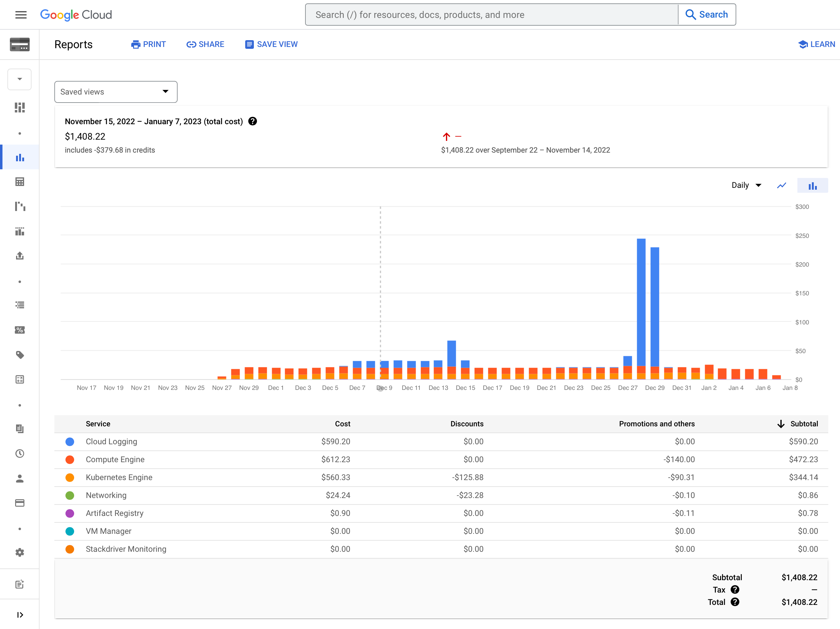Open the billing export upload icon
The image size is (840, 629).
pos(20,256)
